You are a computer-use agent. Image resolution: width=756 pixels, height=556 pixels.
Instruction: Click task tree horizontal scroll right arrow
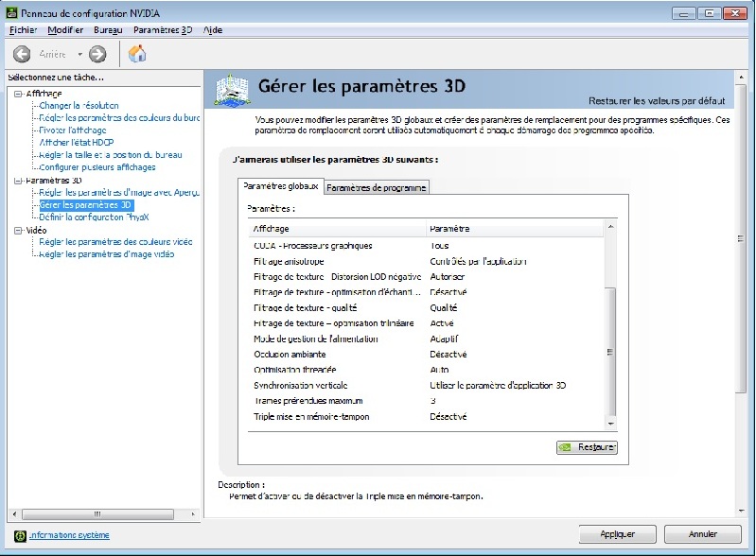pyautogui.click(x=193, y=514)
